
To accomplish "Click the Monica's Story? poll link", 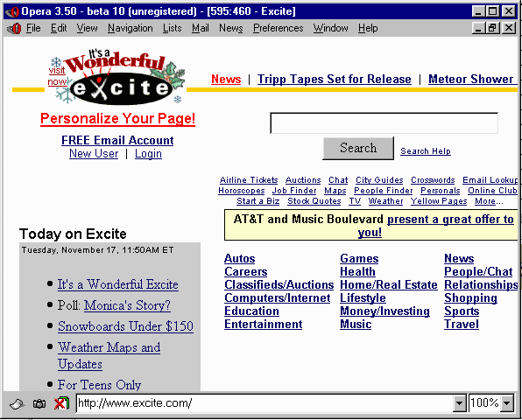I will click(x=127, y=305).
